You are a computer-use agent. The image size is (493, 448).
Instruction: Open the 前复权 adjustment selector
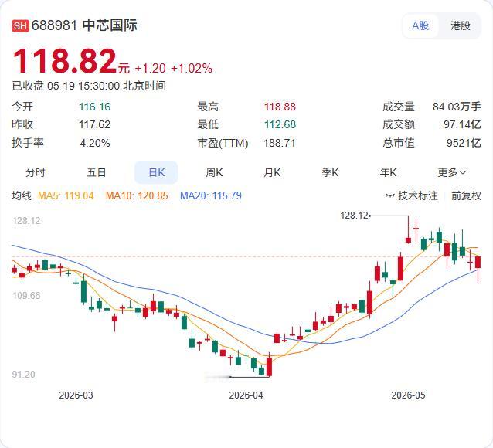pos(466,196)
